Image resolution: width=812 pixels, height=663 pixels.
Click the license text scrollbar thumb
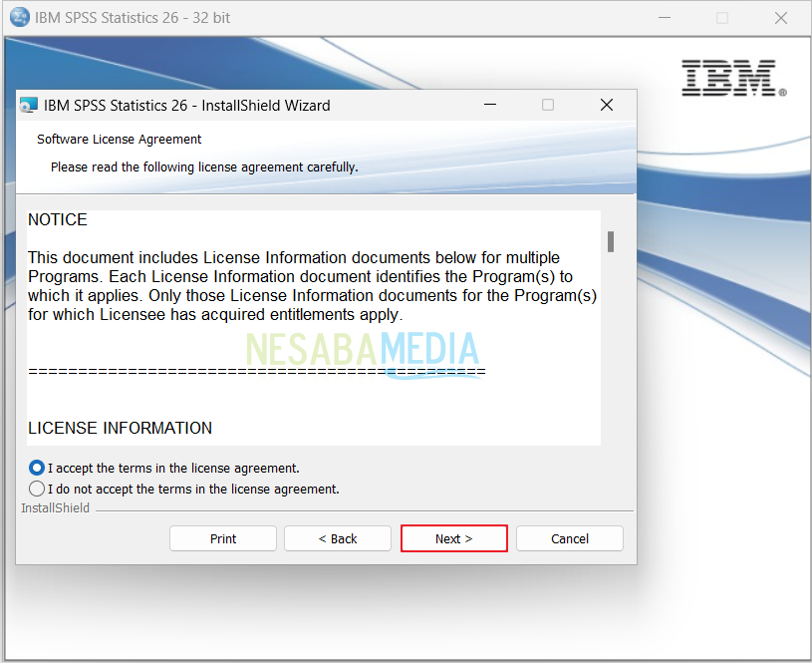coord(611,241)
